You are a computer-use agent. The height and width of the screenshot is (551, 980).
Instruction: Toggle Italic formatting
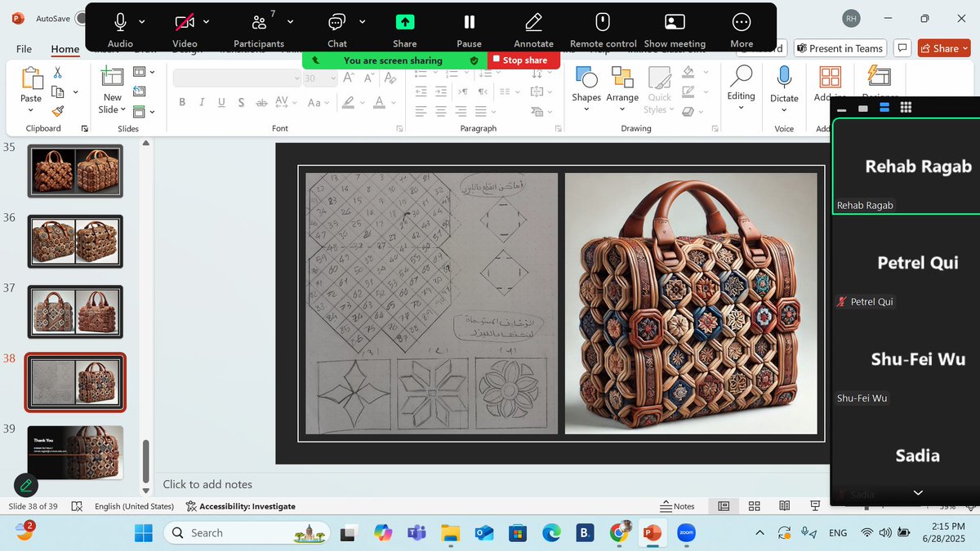202,102
